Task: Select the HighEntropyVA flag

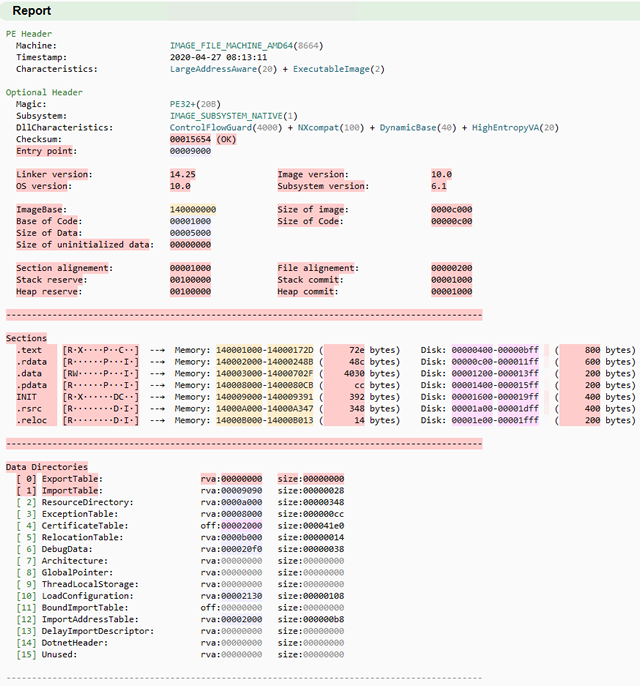Action: pos(509,128)
